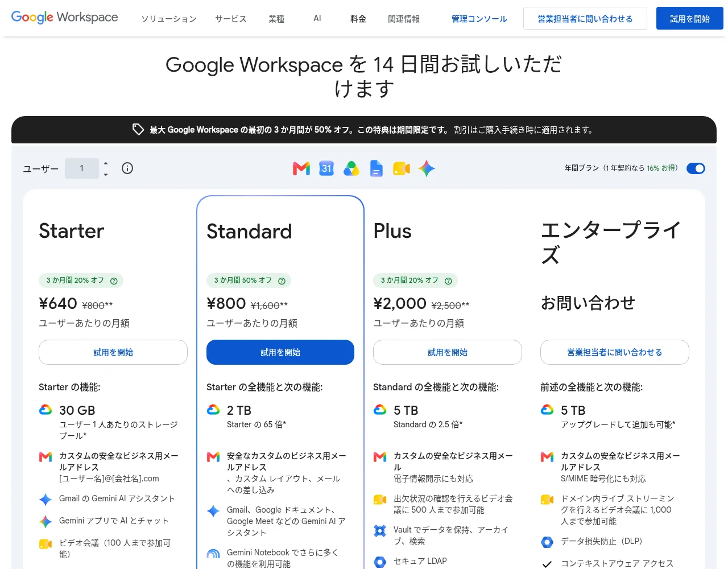Click the Vault icon in the Plus plan

(x=380, y=531)
